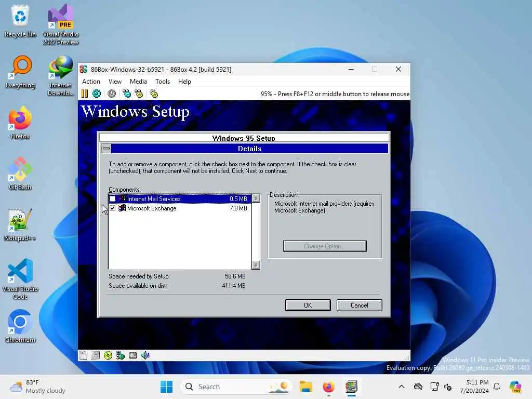Open the weather widget showing 83°F
The width and height of the screenshot is (532, 399).
(37, 387)
